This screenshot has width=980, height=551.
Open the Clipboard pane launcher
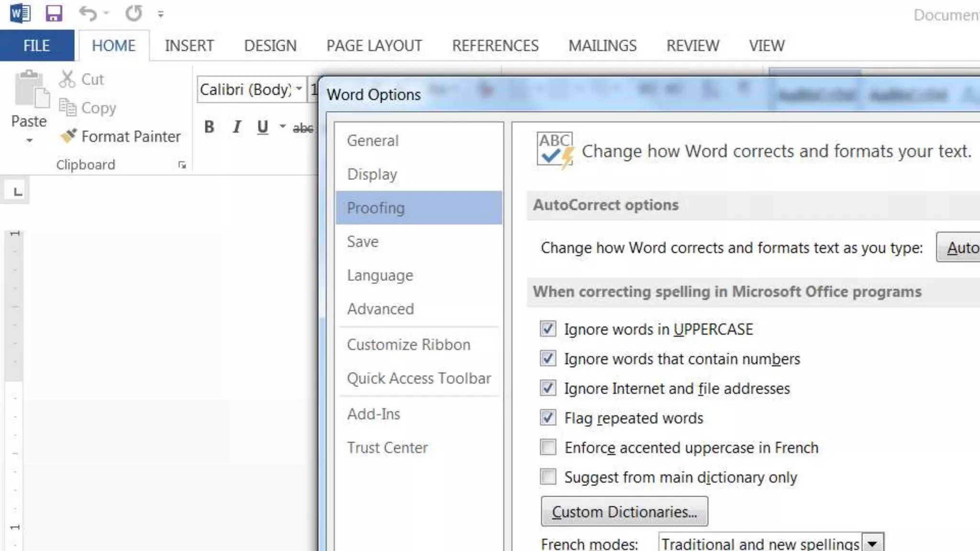point(182,165)
